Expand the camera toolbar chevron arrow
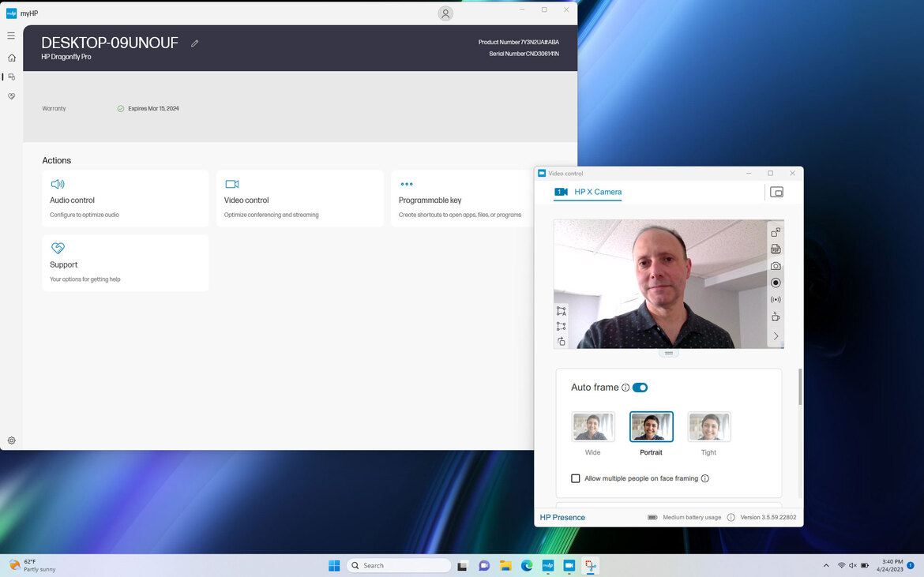 776,335
